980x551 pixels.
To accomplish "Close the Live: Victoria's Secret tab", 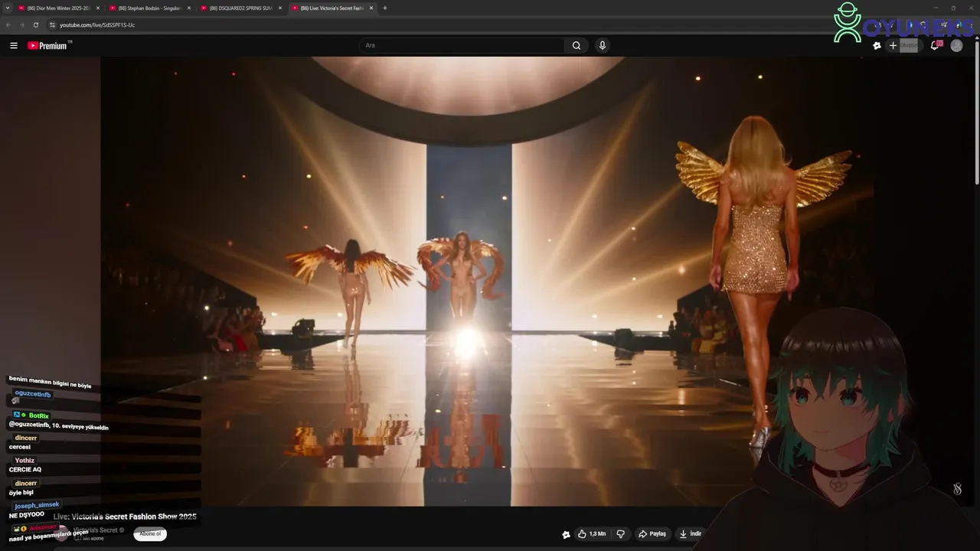I will (371, 8).
